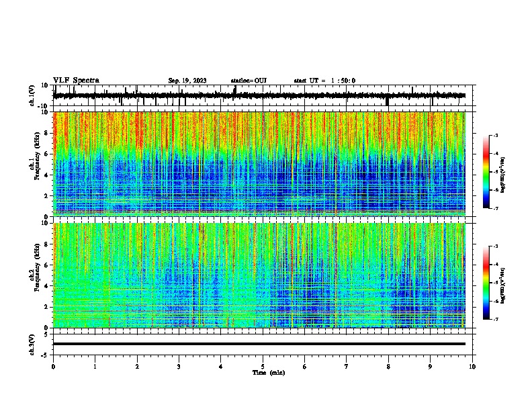Click time axis tick label "2"

pyautogui.click(x=137, y=367)
